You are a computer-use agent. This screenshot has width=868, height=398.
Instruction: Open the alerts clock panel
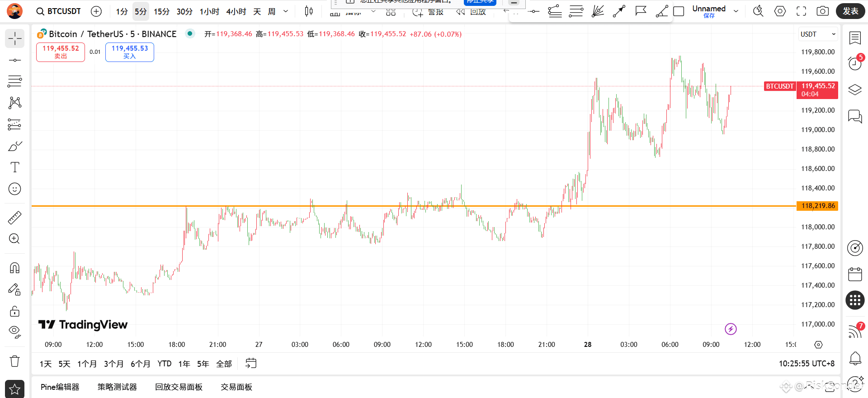(x=855, y=63)
